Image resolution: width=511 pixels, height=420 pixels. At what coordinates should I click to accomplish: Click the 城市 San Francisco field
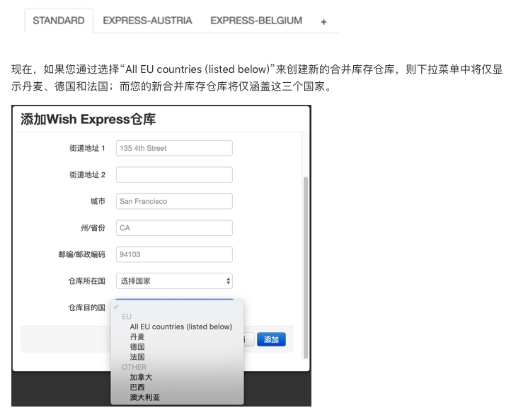pyautogui.click(x=174, y=201)
